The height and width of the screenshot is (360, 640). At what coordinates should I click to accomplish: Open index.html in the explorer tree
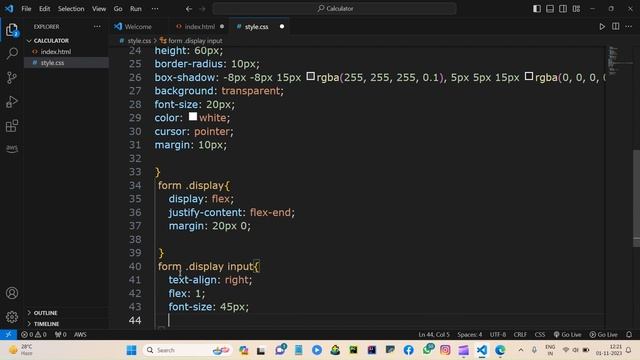[x=56, y=51]
